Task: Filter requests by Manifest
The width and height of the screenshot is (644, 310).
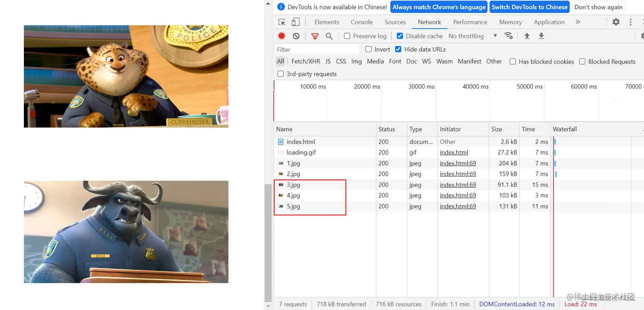Action: click(x=469, y=61)
